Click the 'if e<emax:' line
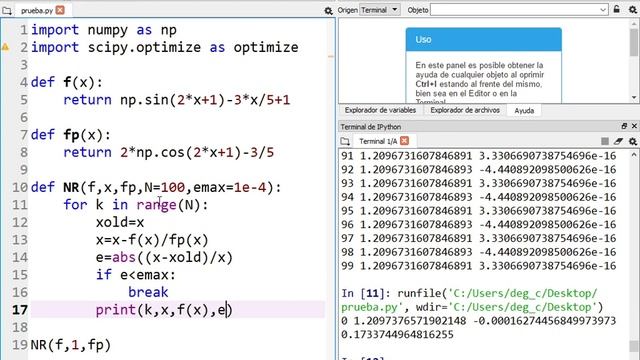The width and height of the screenshot is (640, 360). [x=136, y=275]
